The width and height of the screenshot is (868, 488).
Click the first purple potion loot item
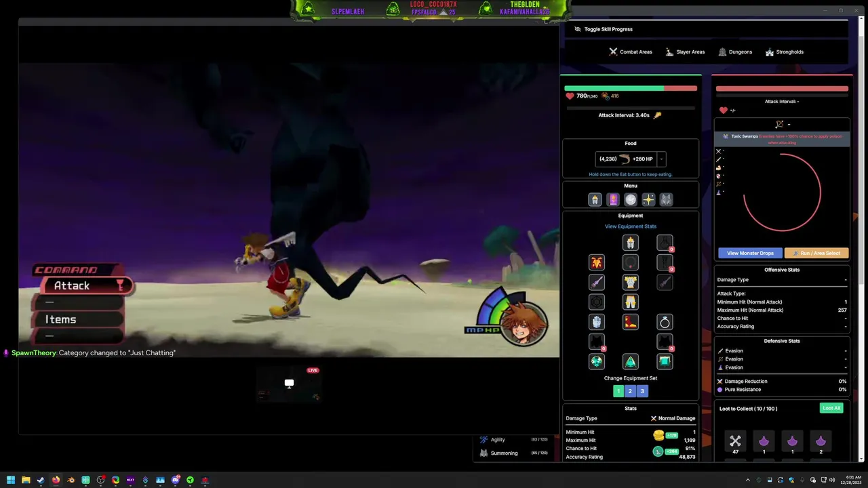pos(764,442)
